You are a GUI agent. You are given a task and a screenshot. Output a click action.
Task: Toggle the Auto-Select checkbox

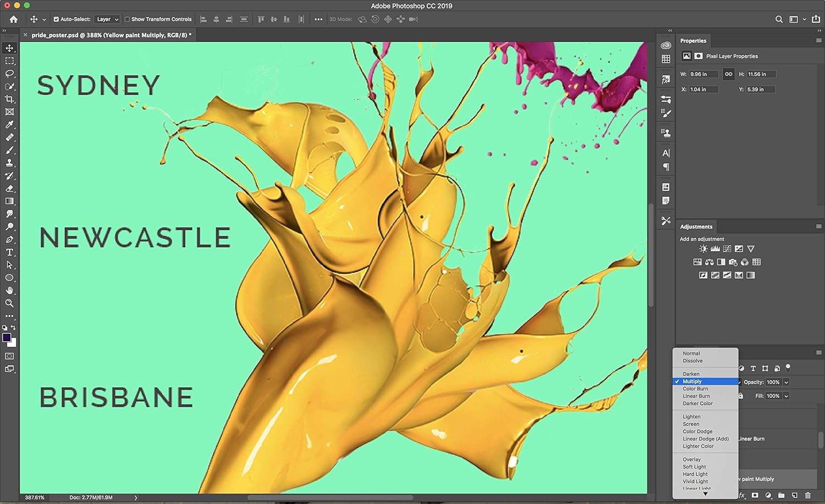click(56, 19)
